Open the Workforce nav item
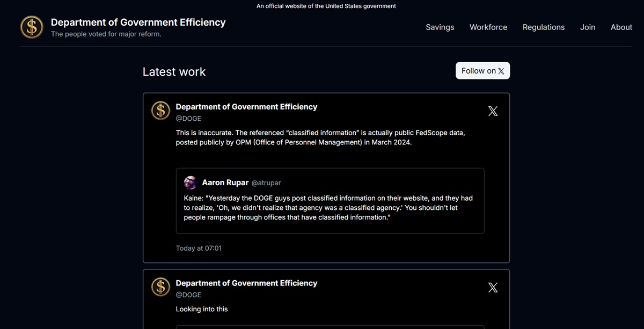This screenshot has height=329, width=644. tap(488, 27)
